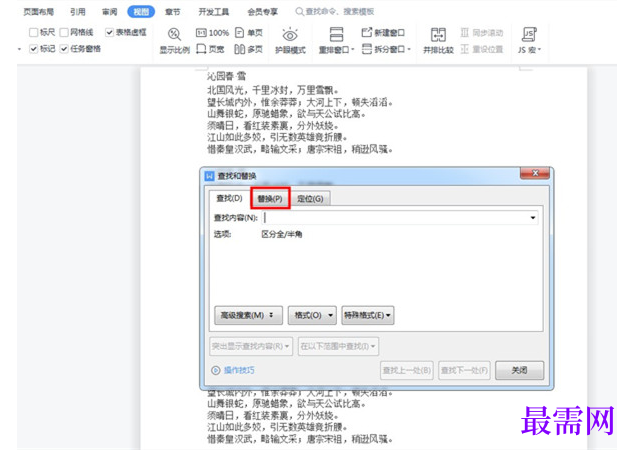Image resolution: width=633 pixels, height=452 pixels.
Task: Click the upper line starting 惜秦皇汉武
Action: (300, 149)
